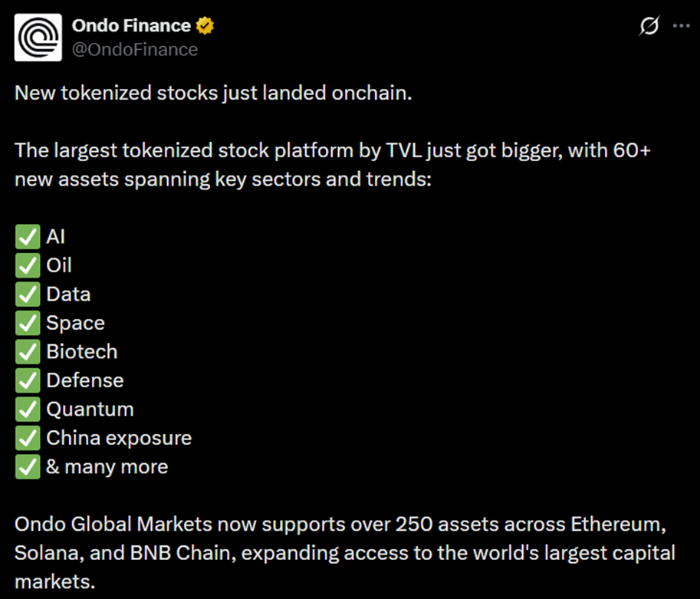
Task: Click the checkmark next to Space
Action: tap(28, 322)
